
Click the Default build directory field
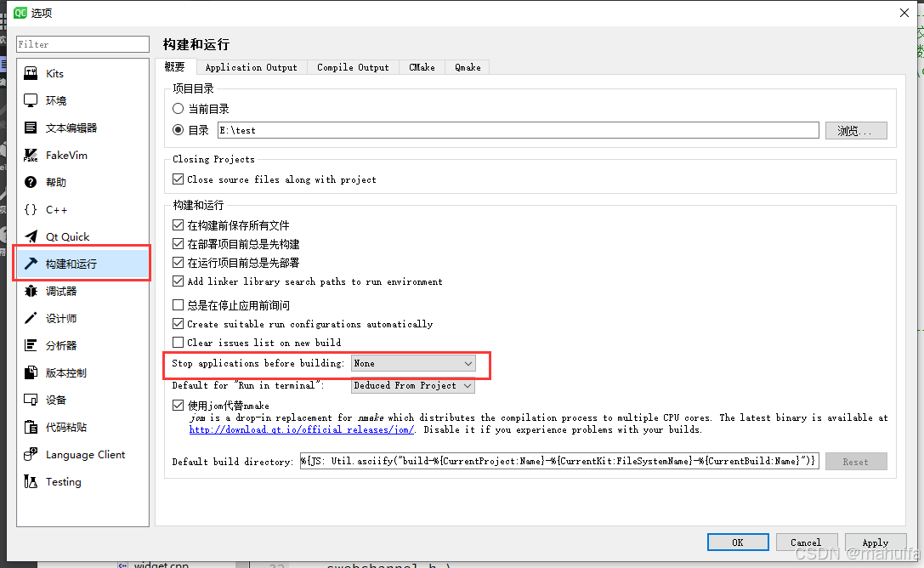pyautogui.click(x=559, y=461)
